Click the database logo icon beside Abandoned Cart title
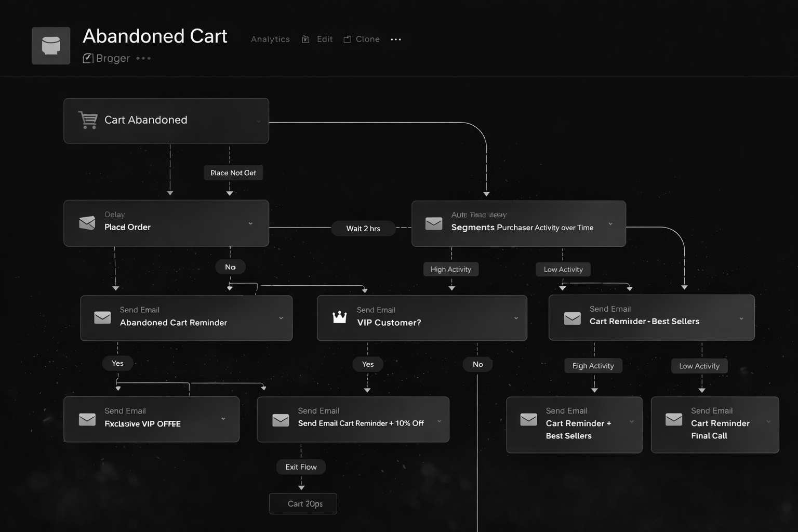This screenshot has height=532, width=798. tap(50, 45)
